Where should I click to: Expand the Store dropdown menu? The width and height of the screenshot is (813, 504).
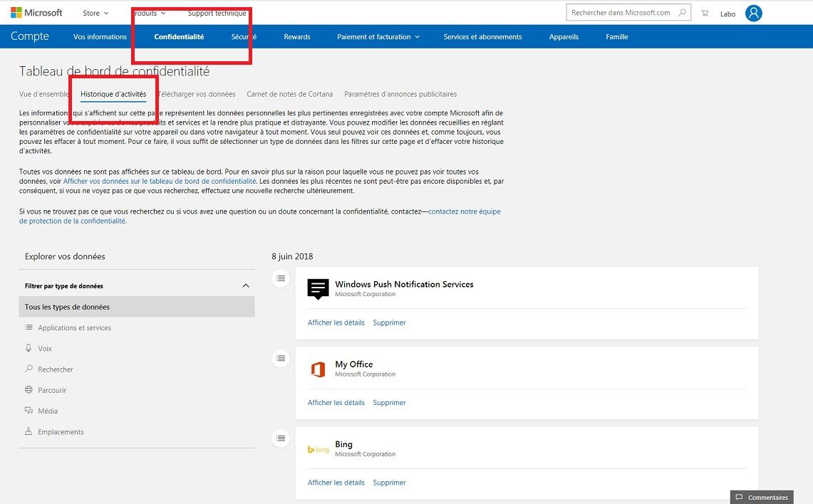(x=96, y=13)
